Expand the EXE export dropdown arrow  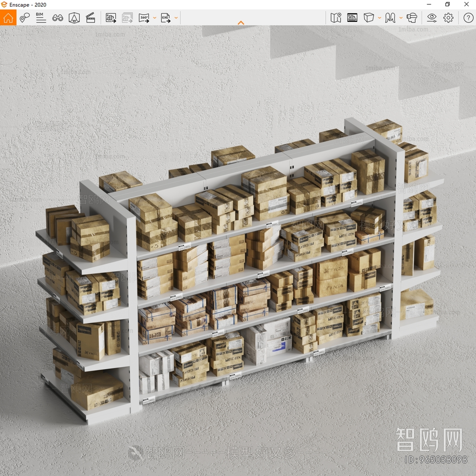[x=176, y=18]
